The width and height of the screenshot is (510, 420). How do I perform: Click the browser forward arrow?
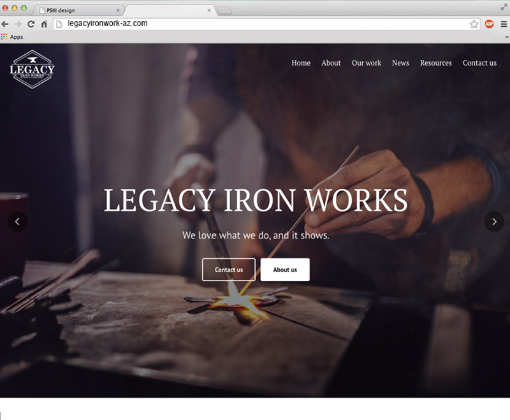tap(18, 24)
